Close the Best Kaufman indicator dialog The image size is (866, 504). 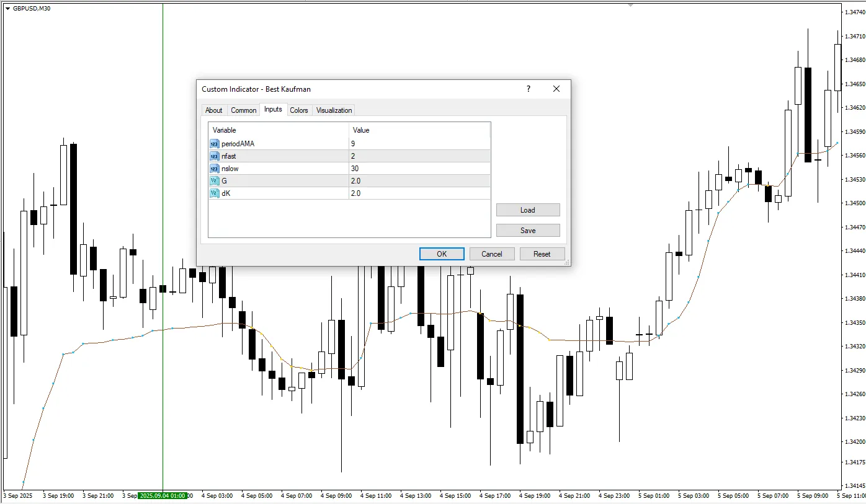(x=556, y=89)
